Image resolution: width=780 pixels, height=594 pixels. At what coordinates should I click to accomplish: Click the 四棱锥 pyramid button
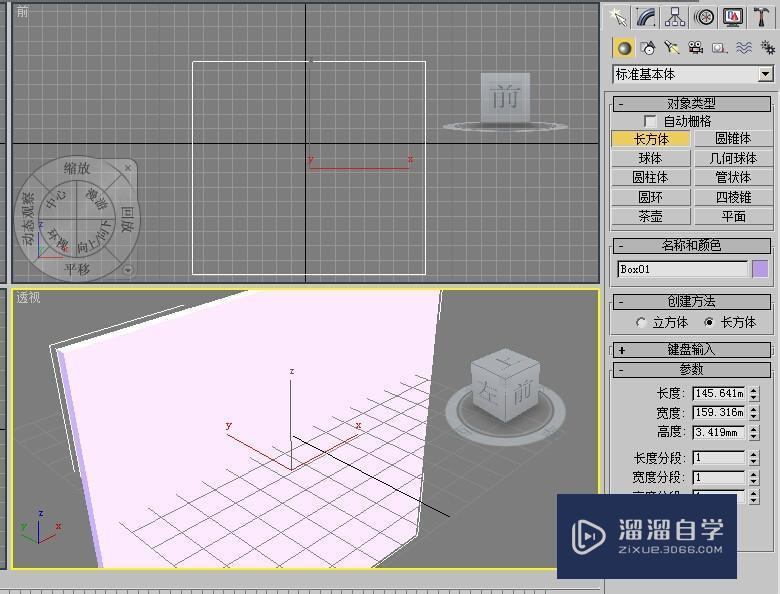[x=733, y=197]
